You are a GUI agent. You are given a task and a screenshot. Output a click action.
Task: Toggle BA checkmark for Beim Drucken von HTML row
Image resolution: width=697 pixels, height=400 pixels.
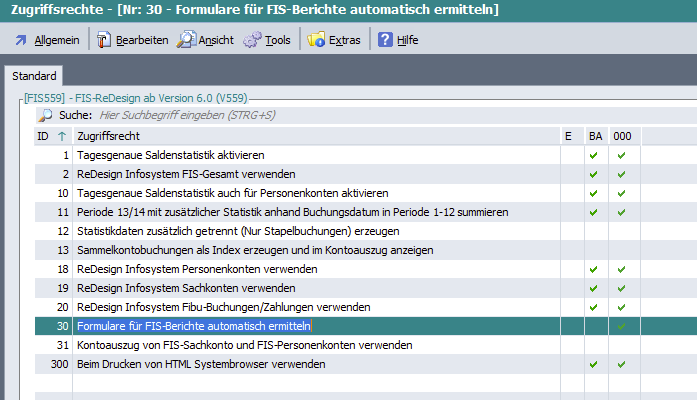[x=594, y=364]
